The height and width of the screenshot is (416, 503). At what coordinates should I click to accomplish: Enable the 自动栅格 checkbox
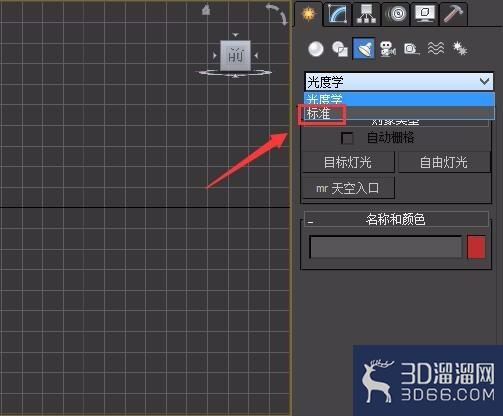click(x=347, y=138)
